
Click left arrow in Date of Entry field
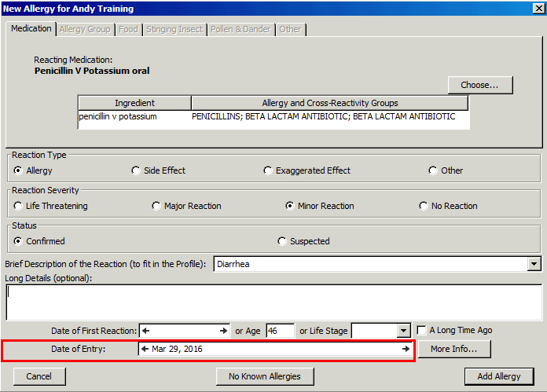(145, 349)
